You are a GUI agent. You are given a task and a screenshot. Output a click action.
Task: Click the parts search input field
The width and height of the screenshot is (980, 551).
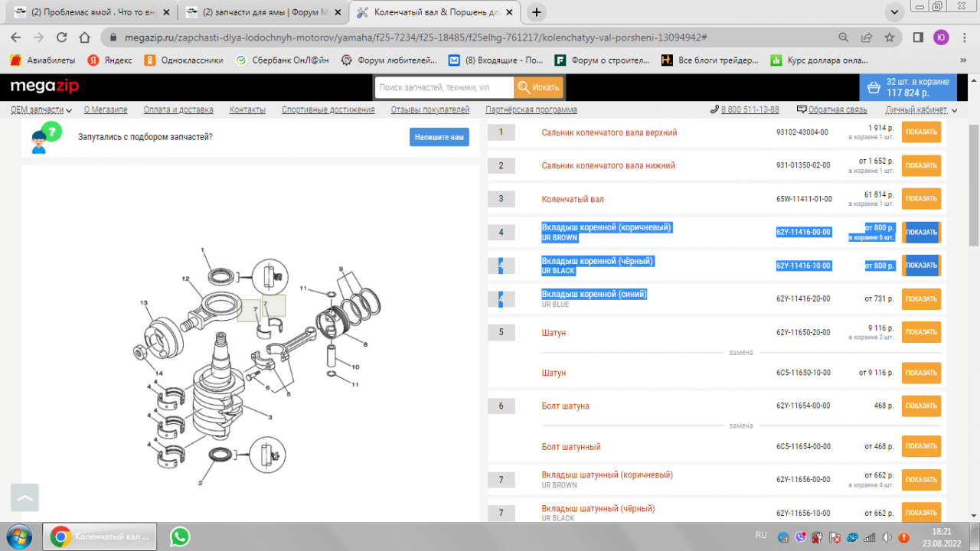pos(444,87)
